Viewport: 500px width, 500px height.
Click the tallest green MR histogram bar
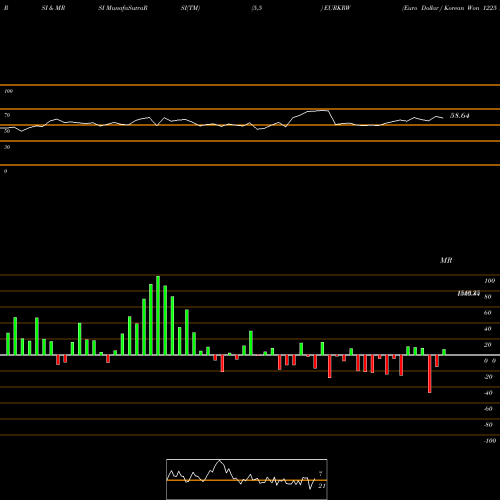click(158, 315)
